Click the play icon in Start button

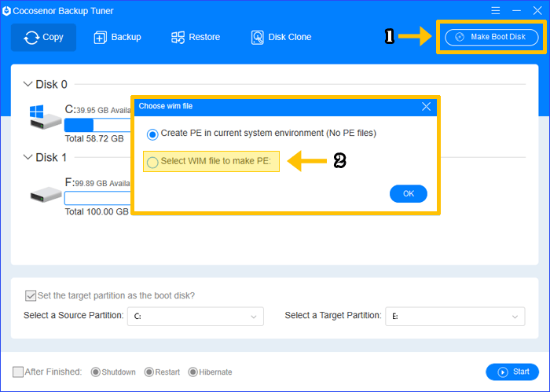[503, 372]
